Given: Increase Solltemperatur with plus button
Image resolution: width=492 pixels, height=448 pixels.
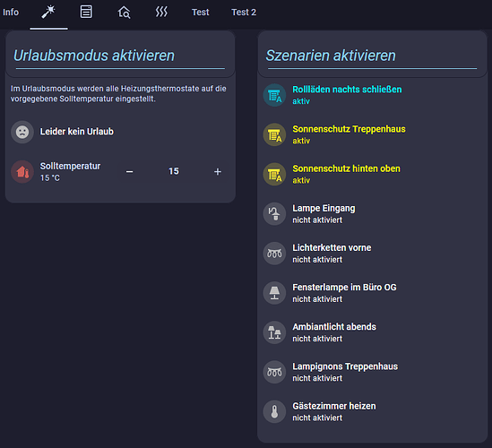Looking at the screenshot, I should tap(218, 172).
